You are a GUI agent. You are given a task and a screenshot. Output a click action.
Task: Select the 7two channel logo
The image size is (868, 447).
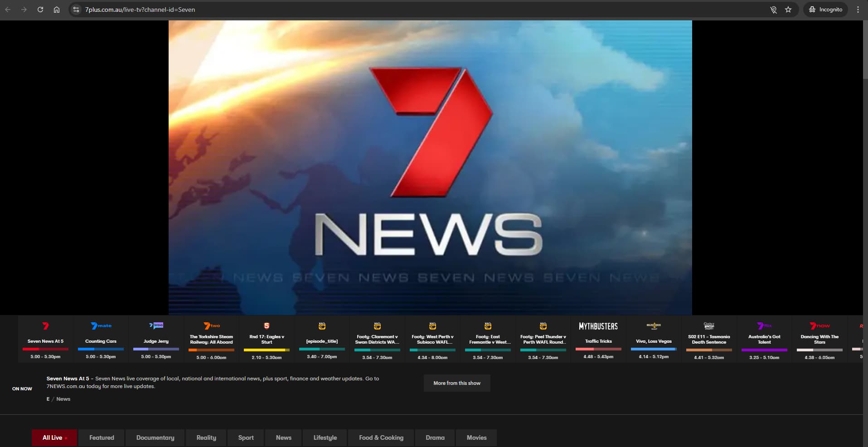(x=211, y=326)
